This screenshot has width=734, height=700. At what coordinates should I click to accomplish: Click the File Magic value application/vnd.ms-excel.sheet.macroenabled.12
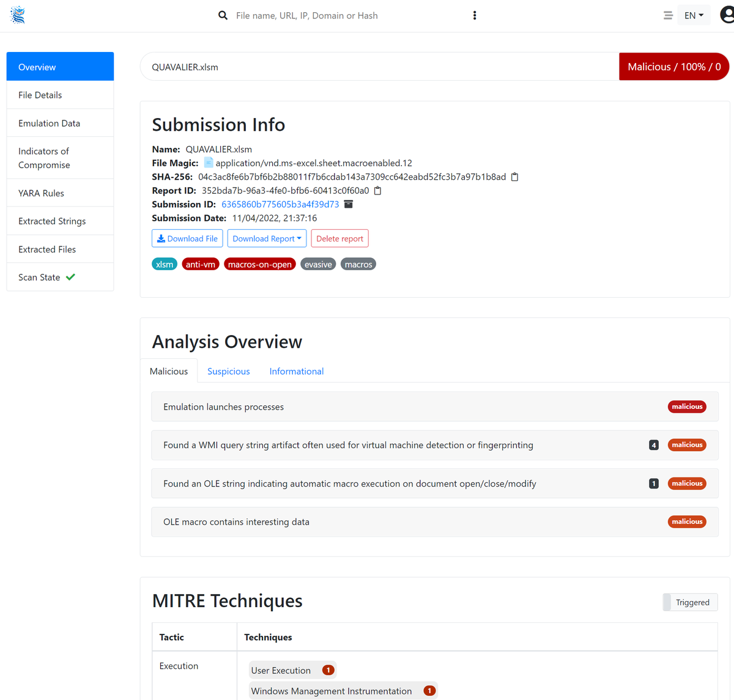pos(314,163)
